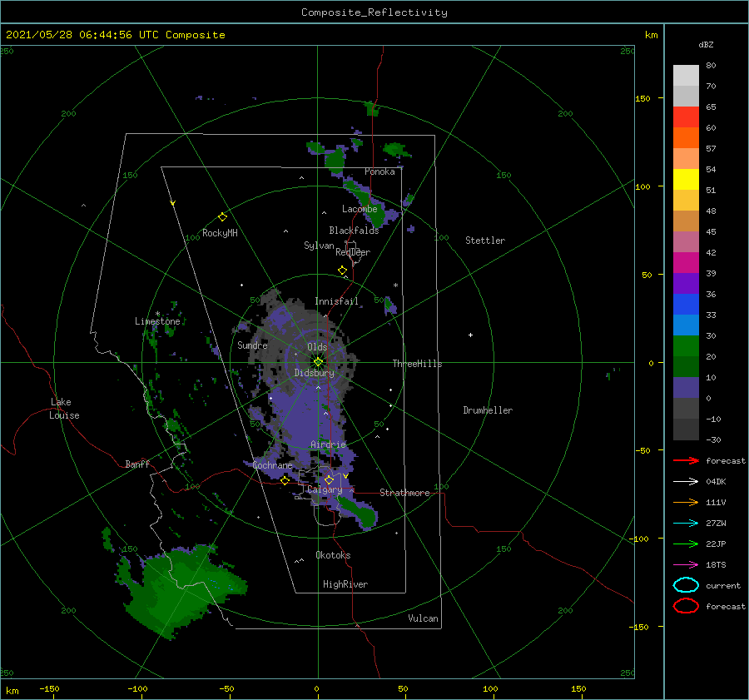749x700 pixels.
Task: Click the Banff city label
Action: [x=137, y=464]
